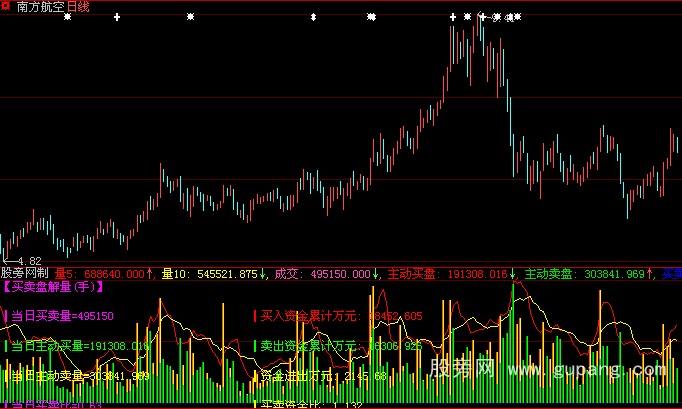The width and height of the screenshot is (682, 409).
Task: Click the down arrow after 量10 value
Action: pyautogui.click(x=262, y=274)
